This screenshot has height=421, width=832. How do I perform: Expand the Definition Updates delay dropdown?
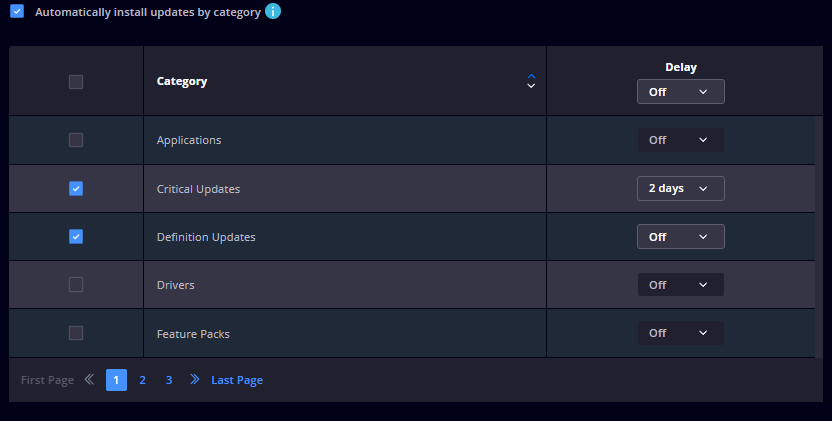click(681, 237)
